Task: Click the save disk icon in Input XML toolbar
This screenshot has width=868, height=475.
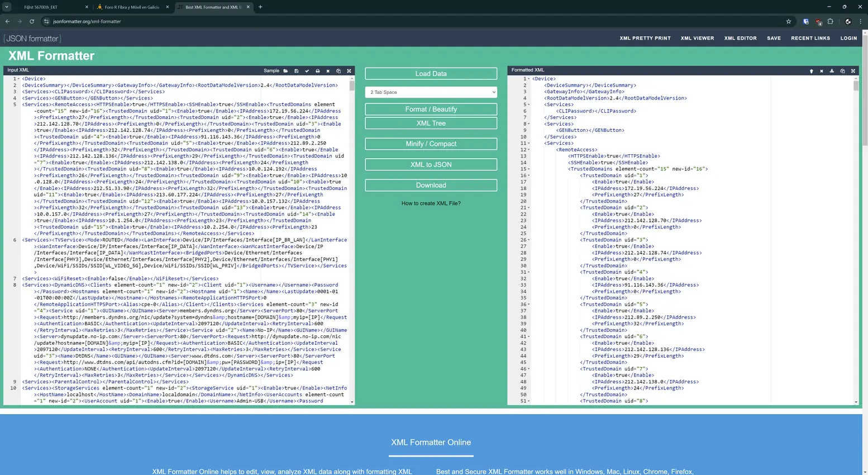Action: 296,71
